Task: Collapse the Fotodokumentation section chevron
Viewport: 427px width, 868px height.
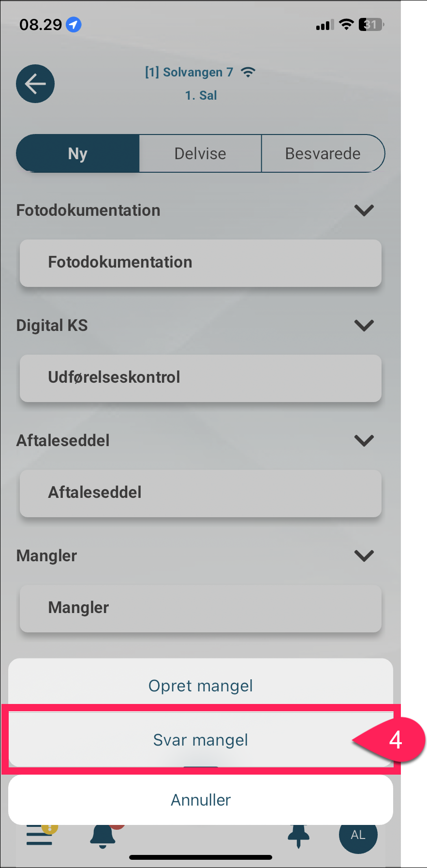Action: pos(364,210)
